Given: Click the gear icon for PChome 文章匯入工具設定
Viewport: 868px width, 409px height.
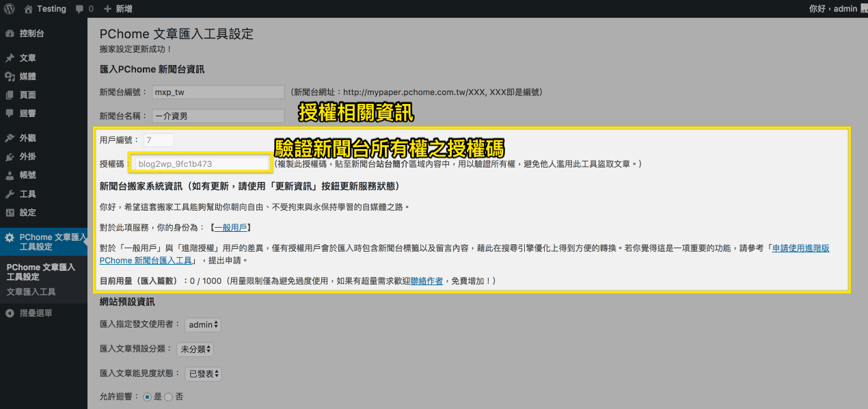Looking at the screenshot, I should click(10, 237).
